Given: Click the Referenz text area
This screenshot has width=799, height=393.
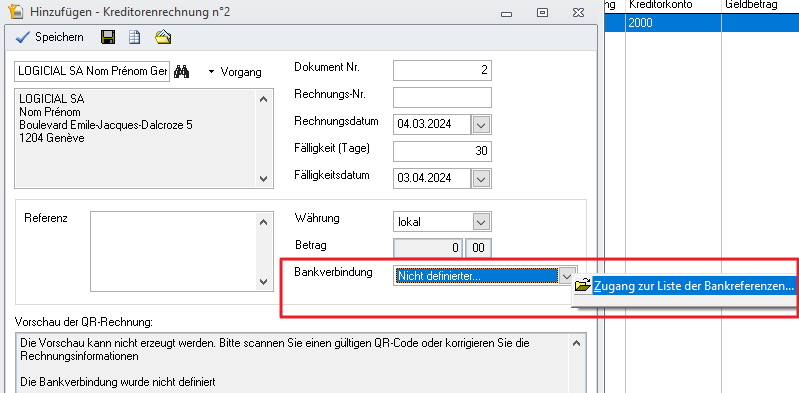Looking at the screenshot, I should tap(181, 251).
